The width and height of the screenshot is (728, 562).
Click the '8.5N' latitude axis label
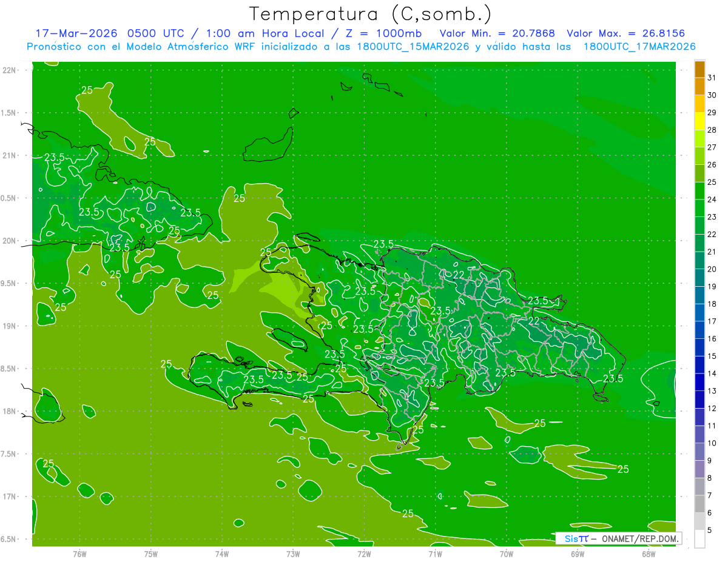9,369
